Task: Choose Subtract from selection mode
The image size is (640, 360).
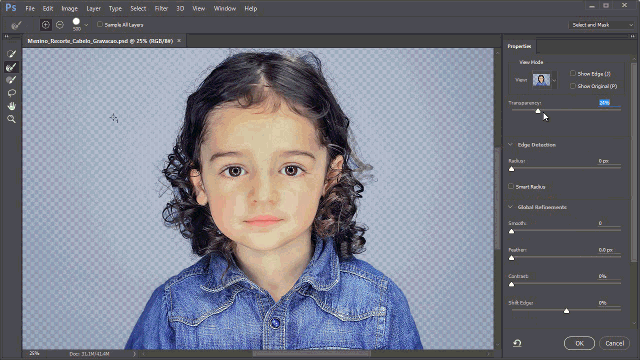Action: pyautogui.click(x=60, y=25)
